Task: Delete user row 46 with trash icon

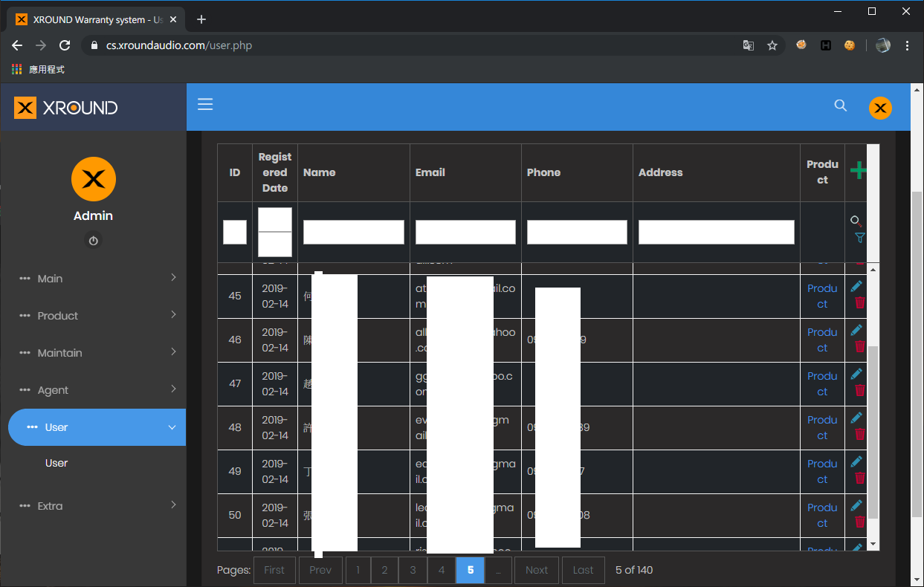Action: (x=859, y=346)
